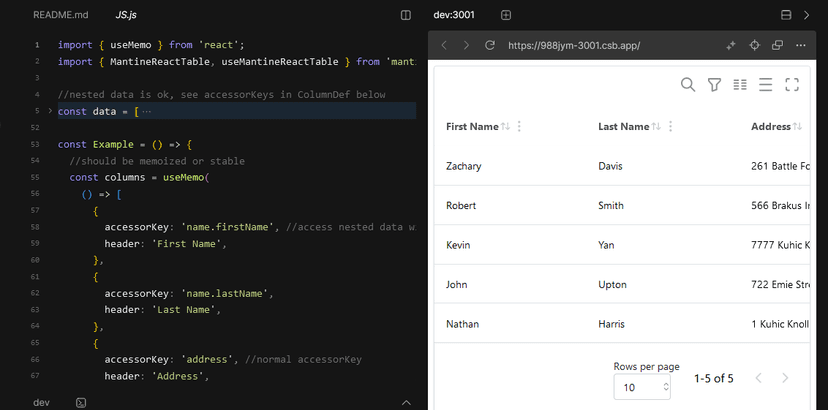Image resolution: width=828 pixels, height=410 pixels.
Task: Open the preview more options menu
Action: [x=800, y=45]
